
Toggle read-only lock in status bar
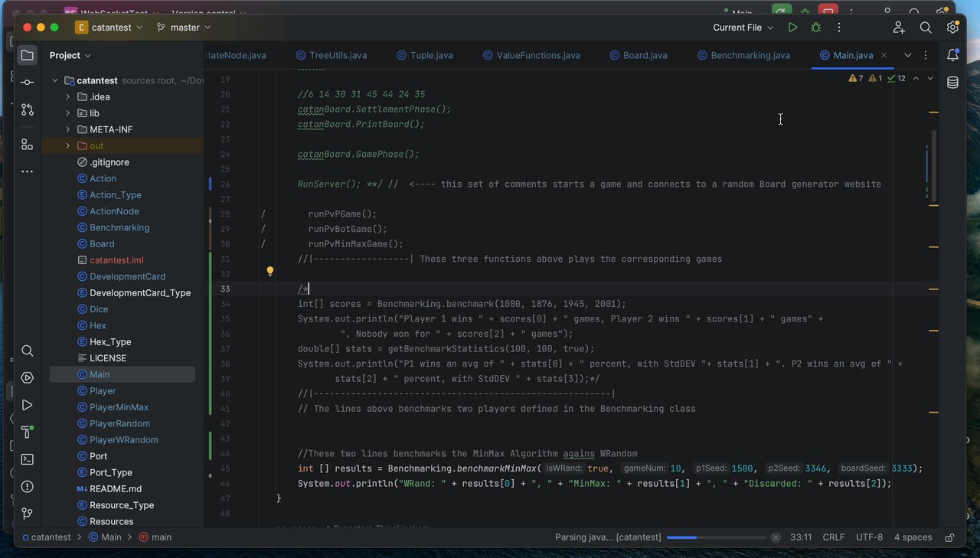click(949, 537)
